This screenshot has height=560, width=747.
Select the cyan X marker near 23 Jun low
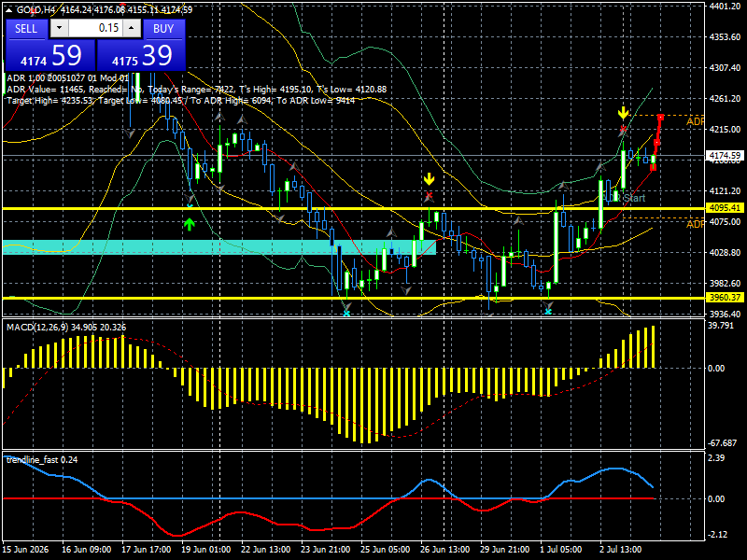point(346,313)
